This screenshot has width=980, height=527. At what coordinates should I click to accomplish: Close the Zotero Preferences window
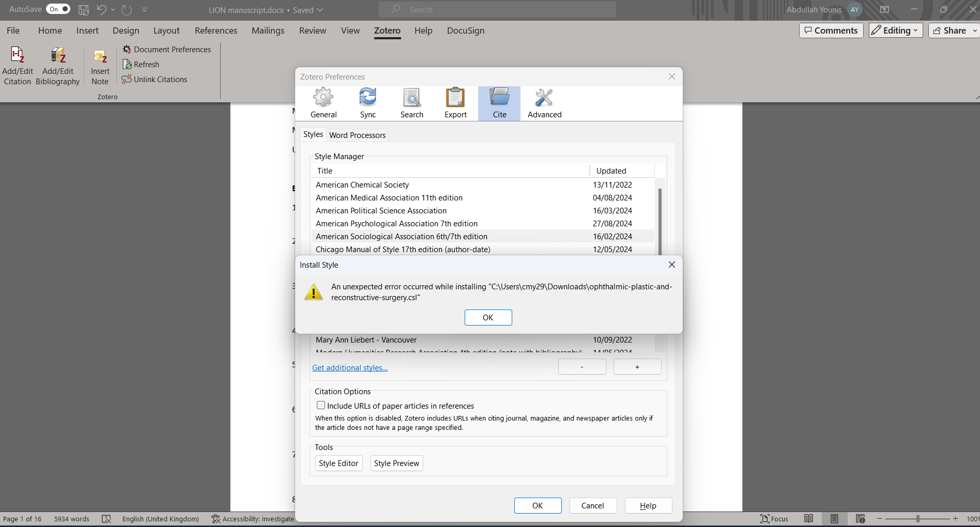[671, 76]
